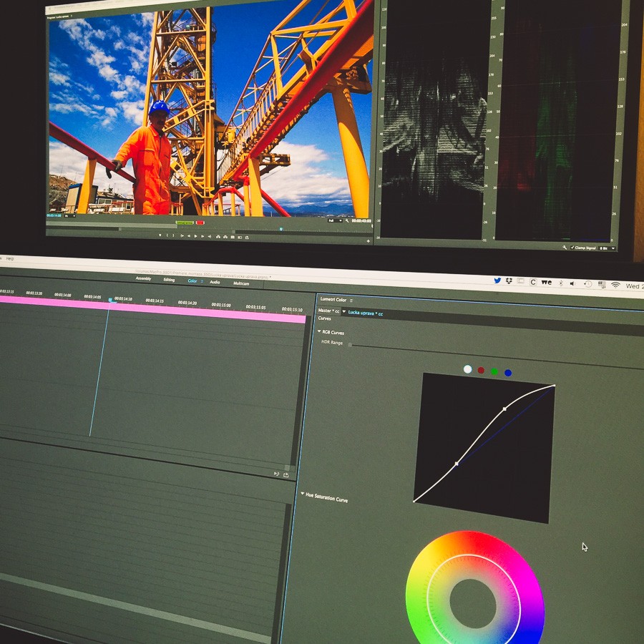
Task: Switch to the Assembly workspace tab
Action: 143,278
